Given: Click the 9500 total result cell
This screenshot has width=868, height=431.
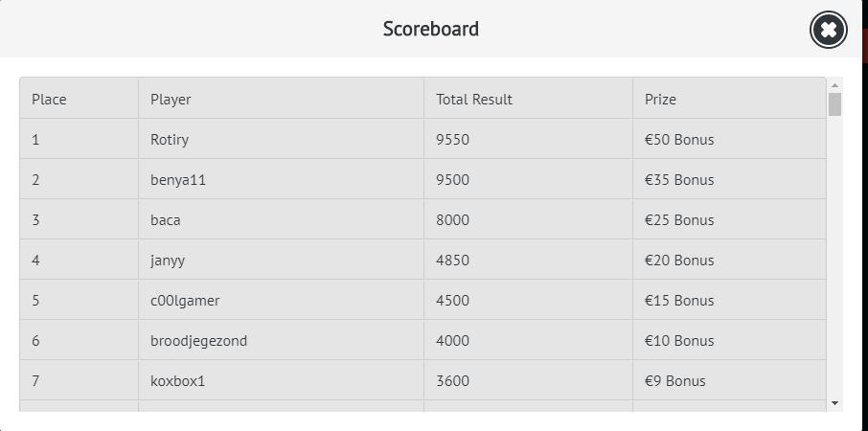Looking at the screenshot, I should 452,180.
